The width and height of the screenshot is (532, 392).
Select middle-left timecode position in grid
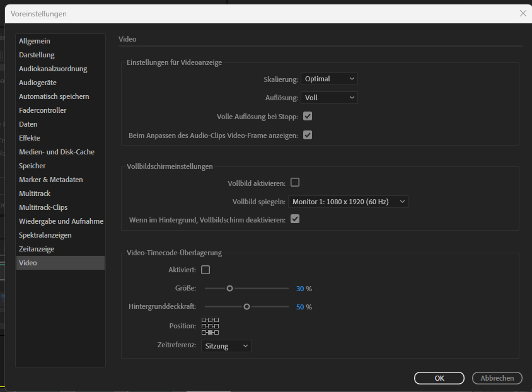tap(204, 326)
